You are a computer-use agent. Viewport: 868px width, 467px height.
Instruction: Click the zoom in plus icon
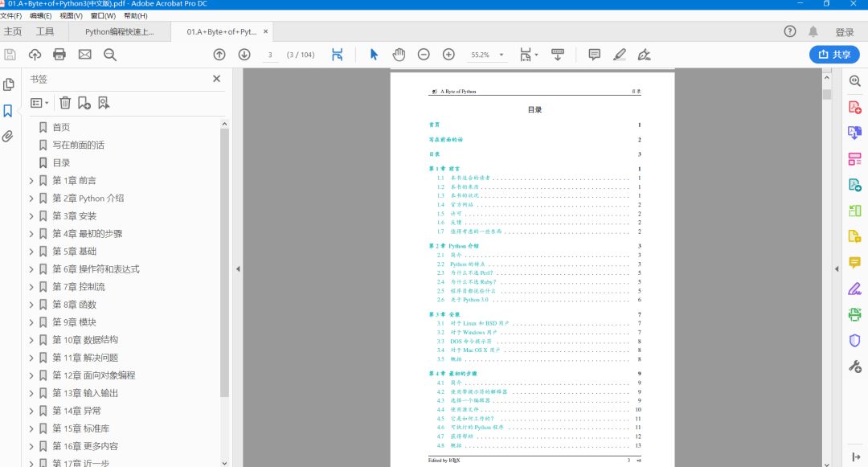tap(448, 54)
